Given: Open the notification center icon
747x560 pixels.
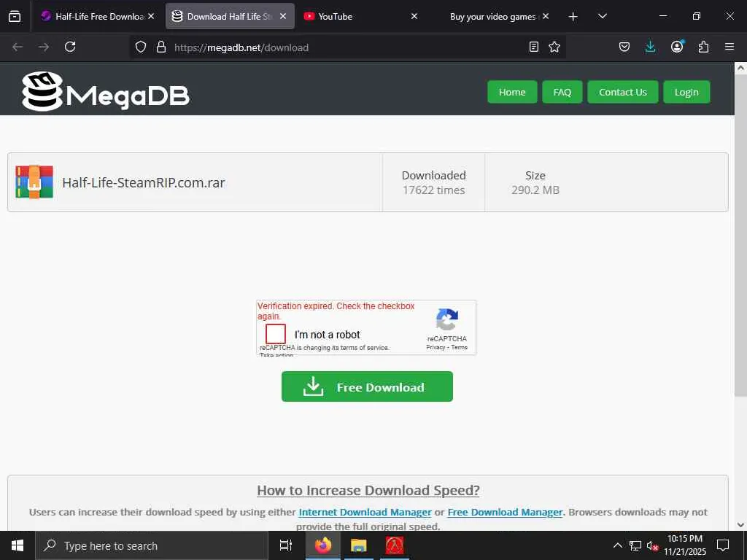Looking at the screenshot, I should click(x=723, y=545).
